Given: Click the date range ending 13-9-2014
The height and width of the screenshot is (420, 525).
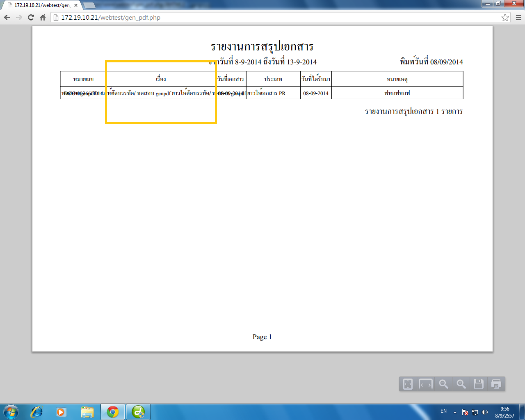Looking at the screenshot, I should [x=262, y=62].
